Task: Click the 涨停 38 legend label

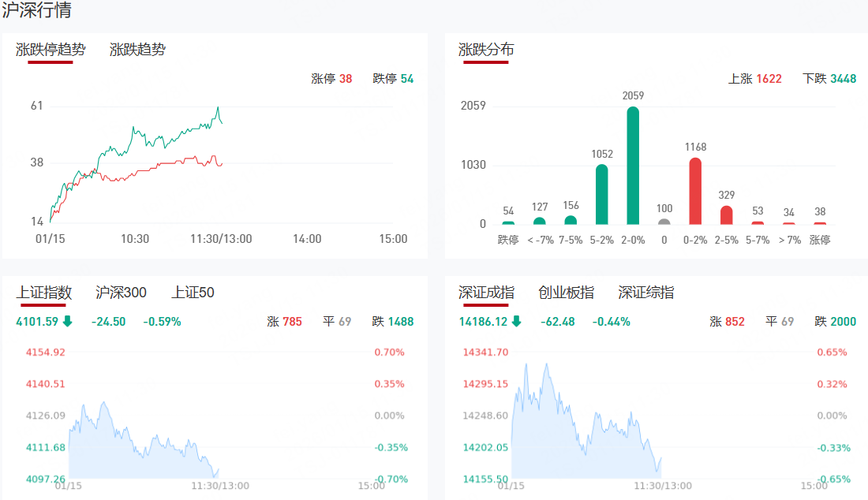Action: point(331,79)
